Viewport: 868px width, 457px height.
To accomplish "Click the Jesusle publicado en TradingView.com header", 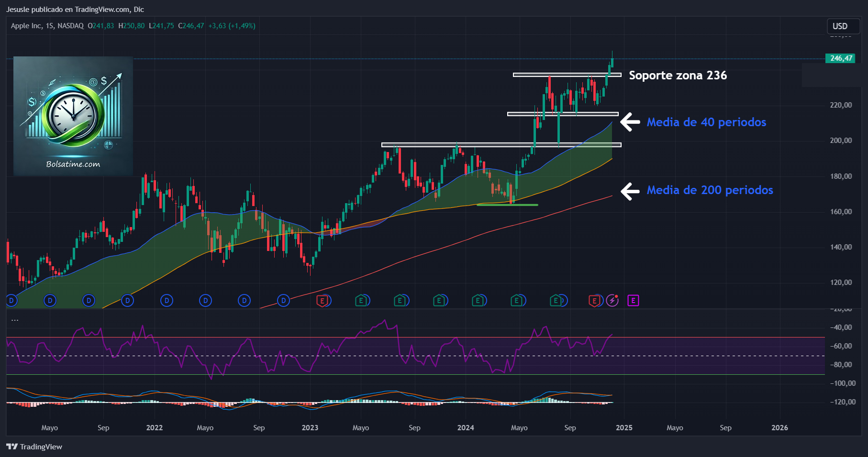I will tap(75, 9).
